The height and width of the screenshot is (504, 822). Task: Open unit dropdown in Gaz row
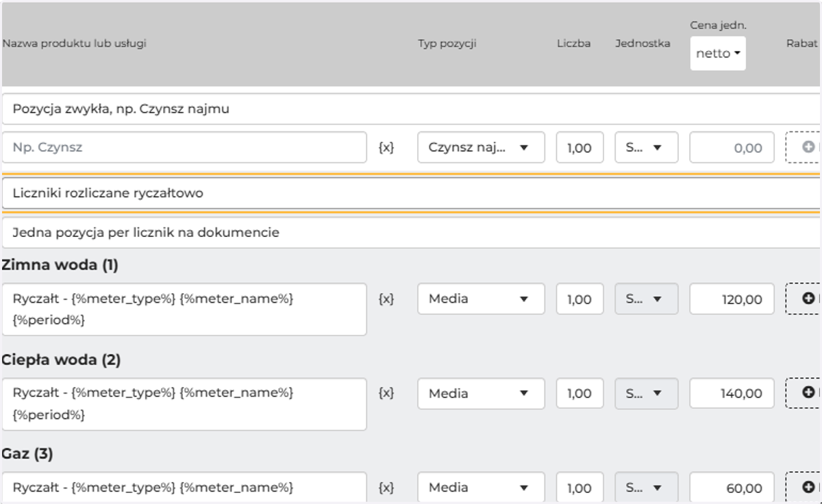pos(647,488)
